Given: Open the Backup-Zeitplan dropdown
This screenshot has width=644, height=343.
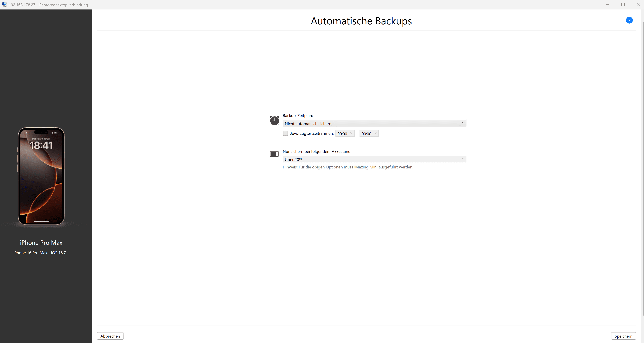Looking at the screenshot, I should tap(374, 123).
